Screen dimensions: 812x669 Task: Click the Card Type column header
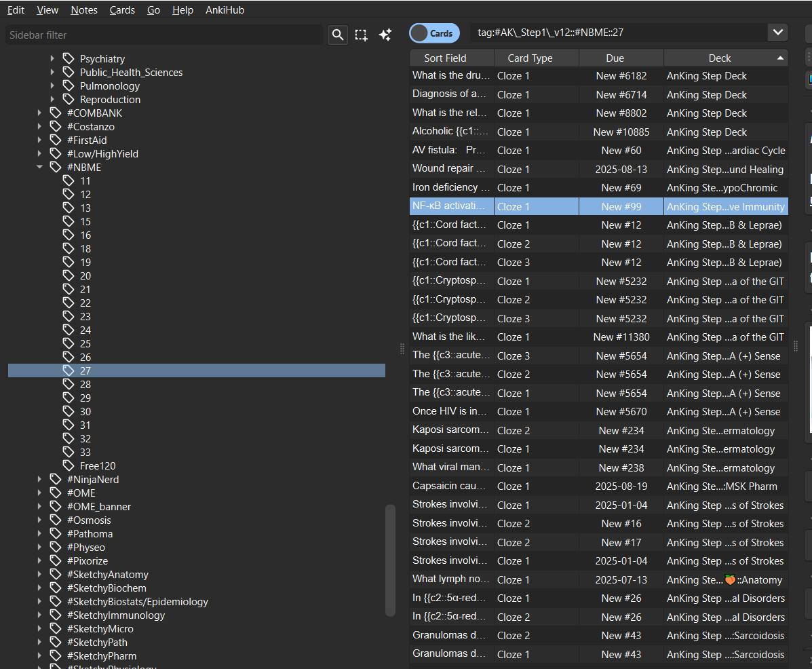(530, 58)
